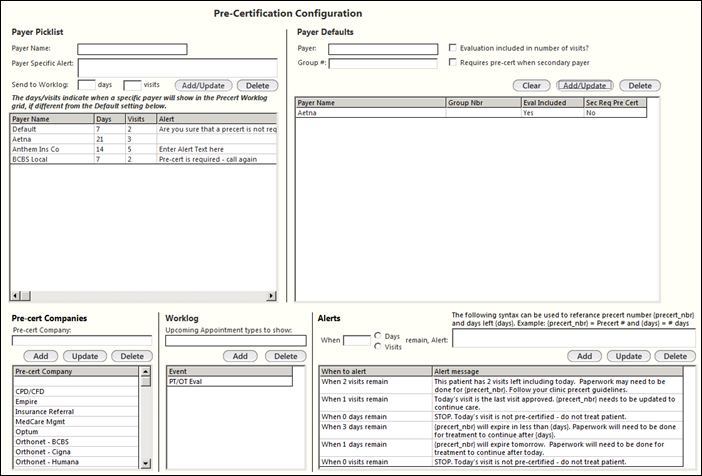Click Event column header in Worklog
702x476 pixels.
point(230,371)
